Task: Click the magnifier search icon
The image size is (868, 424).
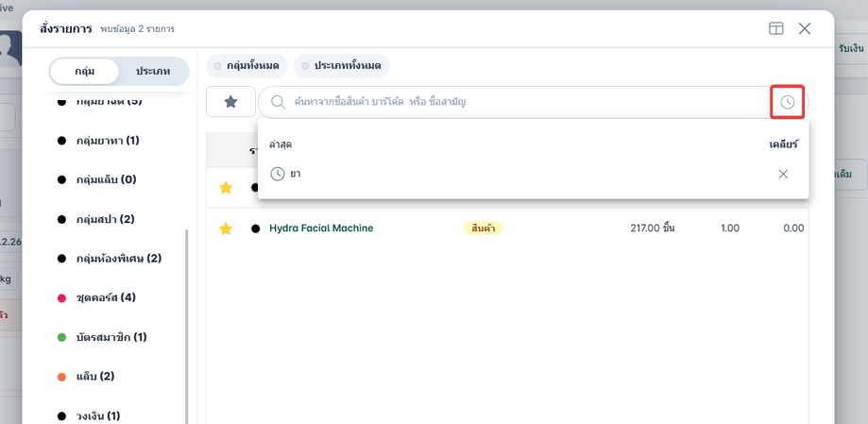Action: pyautogui.click(x=278, y=102)
